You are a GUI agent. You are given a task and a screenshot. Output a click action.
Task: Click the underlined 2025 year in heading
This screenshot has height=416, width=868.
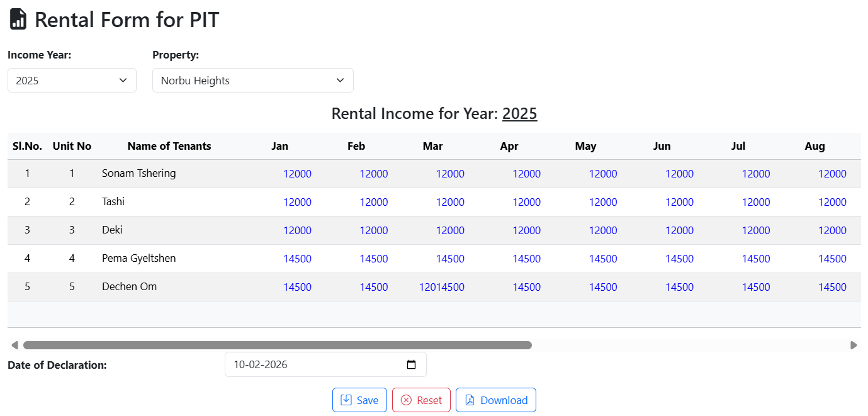coord(519,114)
